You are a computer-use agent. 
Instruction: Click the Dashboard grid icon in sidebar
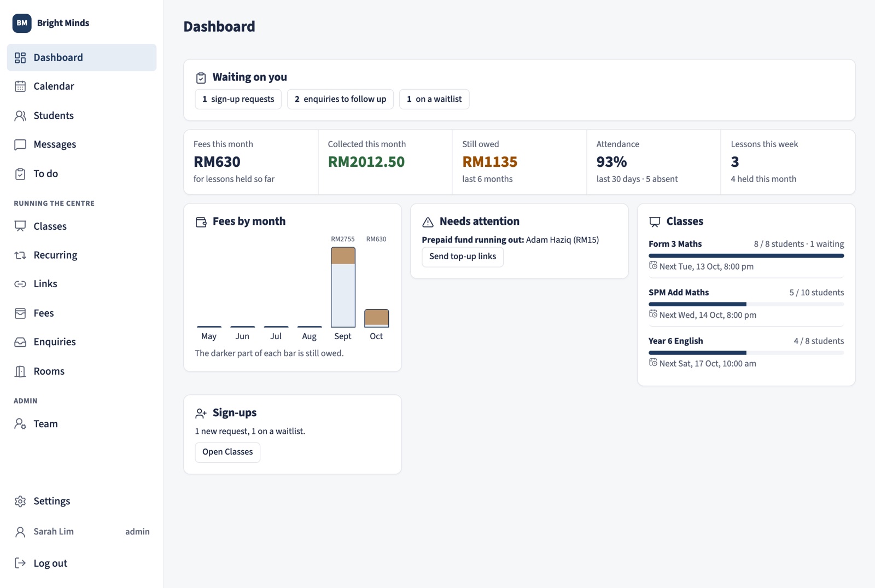(20, 57)
